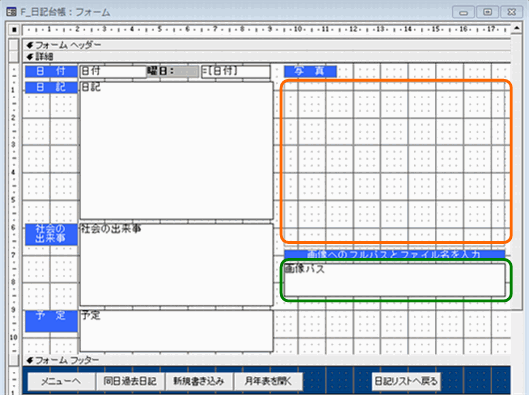The height and width of the screenshot is (395, 529).
Task: Click the vertical scrollbar up arrow
Action: tap(517, 29)
